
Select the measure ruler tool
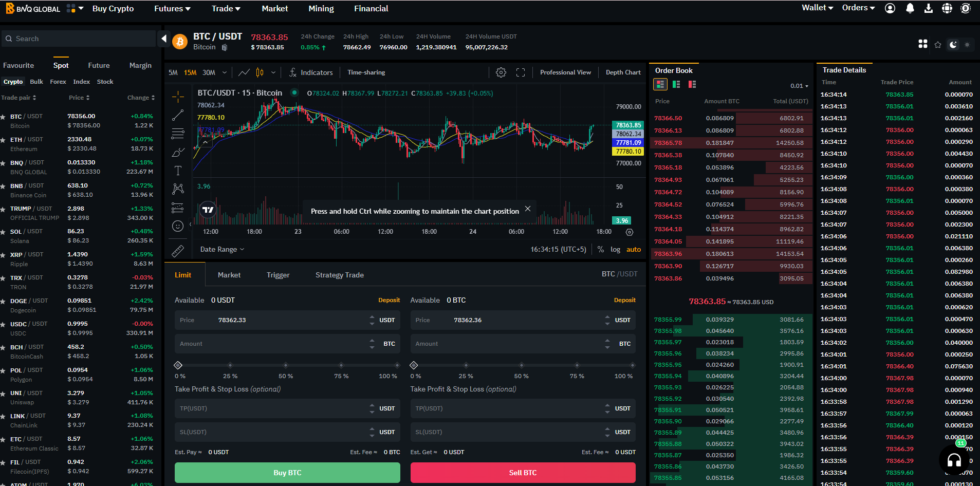pyautogui.click(x=178, y=251)
